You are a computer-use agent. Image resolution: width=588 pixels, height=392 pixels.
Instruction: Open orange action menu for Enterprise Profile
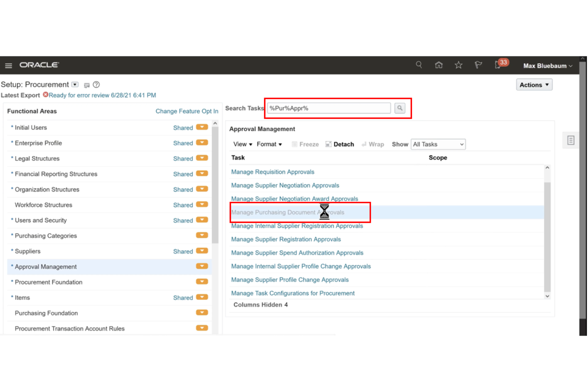[x=202, y=143]
